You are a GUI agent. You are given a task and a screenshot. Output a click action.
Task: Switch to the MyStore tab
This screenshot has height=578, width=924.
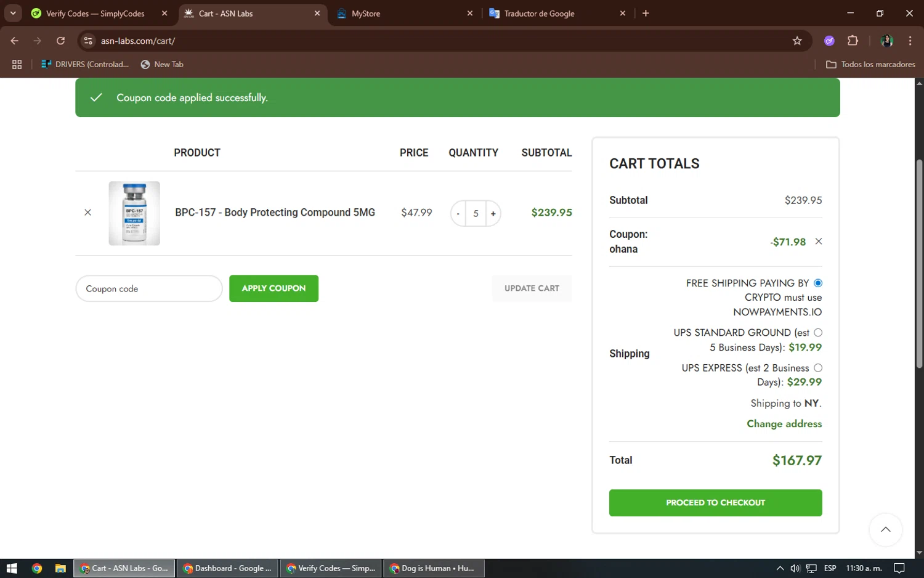pos(400,14)
